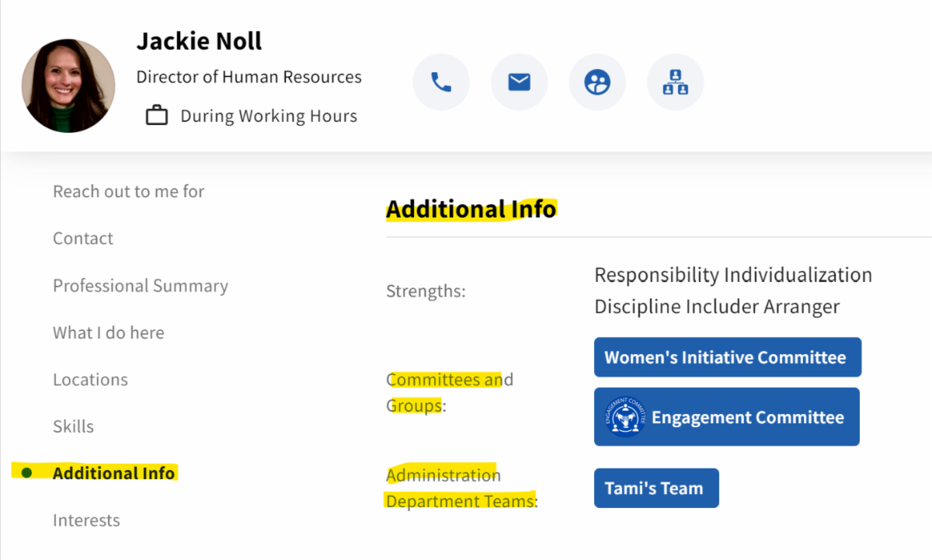The height and width of the screenshot is (560, 932).
Task: Navigate to the Locations section
Action: 90,380
